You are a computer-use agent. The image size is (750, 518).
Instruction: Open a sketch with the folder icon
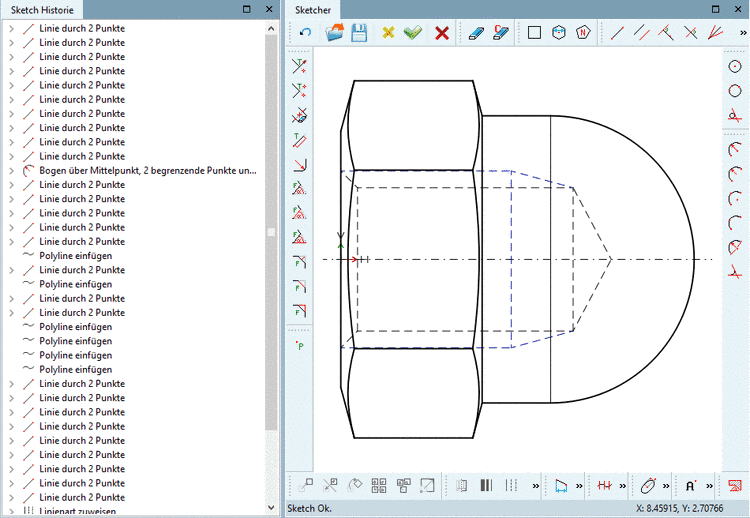coord(335,33)
